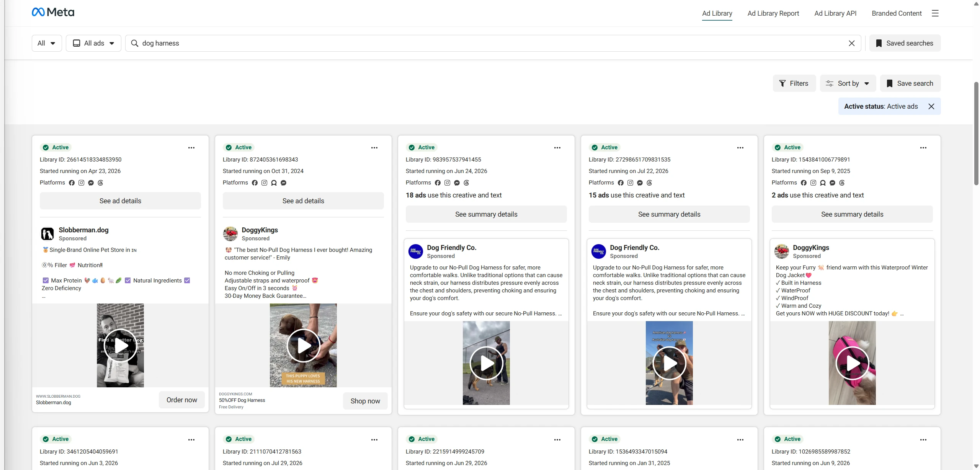Open options menu for ad ID 1026985589987852

tap(923, 440)
